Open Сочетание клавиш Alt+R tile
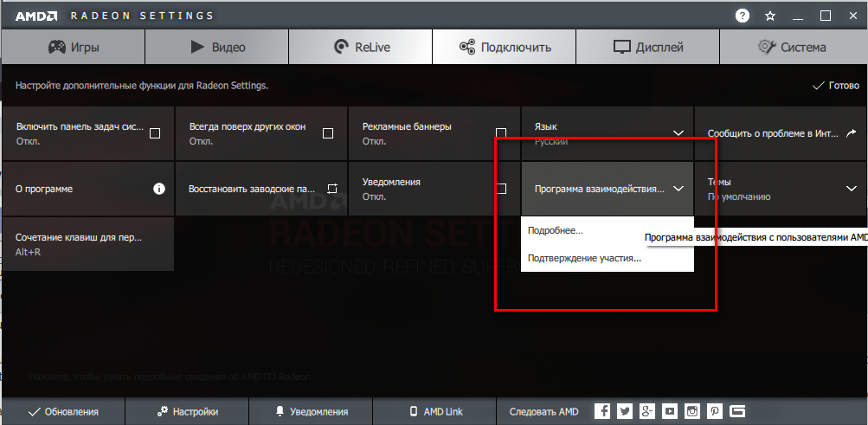 click(88, 244)
